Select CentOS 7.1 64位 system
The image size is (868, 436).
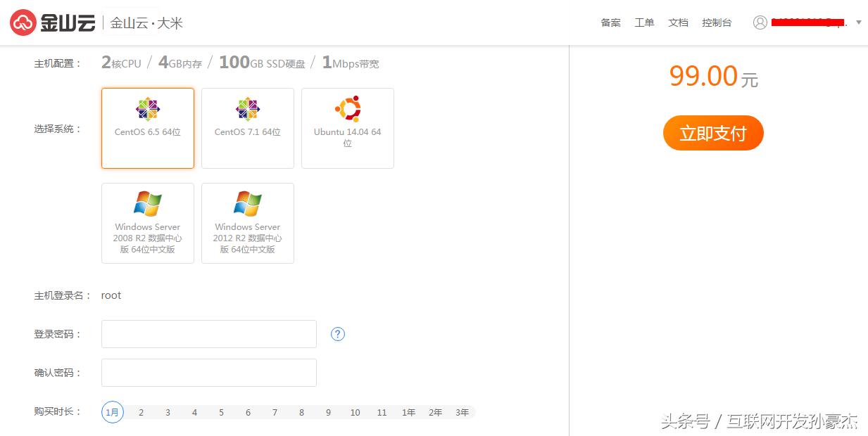(248, 128)
